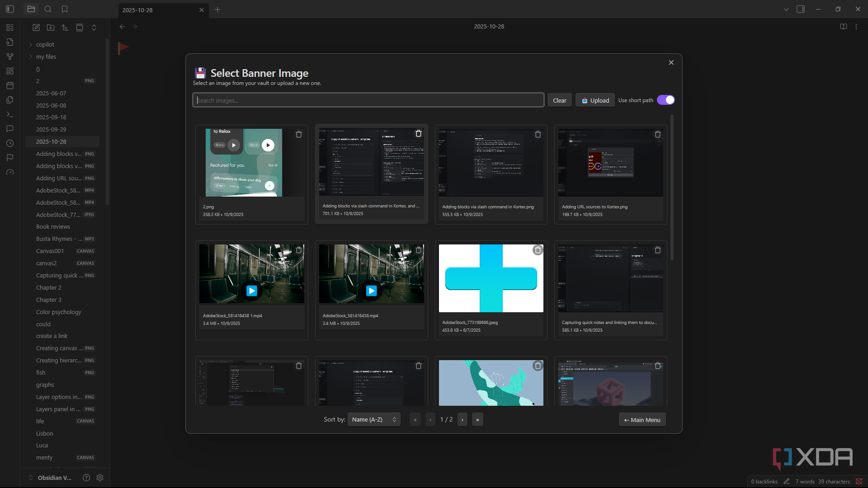Delete Adding URL sources to Kortex.png
Viewport: 868px width, 488px height.
[x=658, y=134]
